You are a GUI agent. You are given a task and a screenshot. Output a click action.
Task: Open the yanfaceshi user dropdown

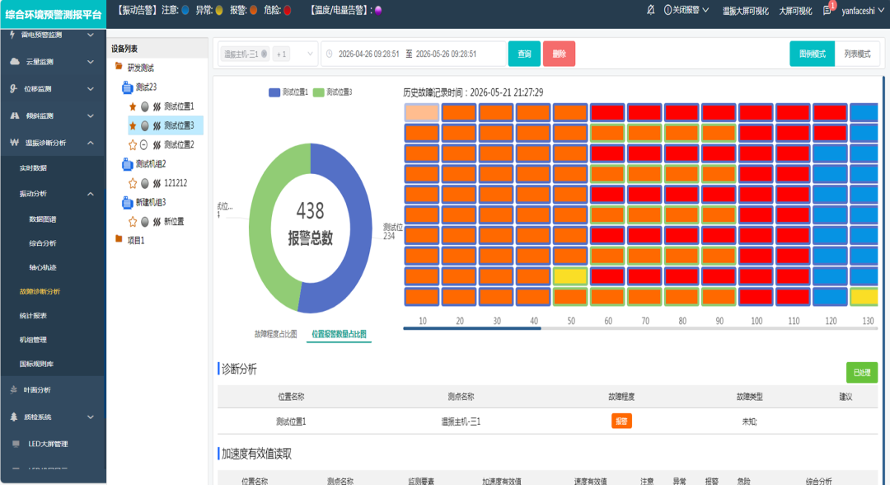tap(862, 10)
